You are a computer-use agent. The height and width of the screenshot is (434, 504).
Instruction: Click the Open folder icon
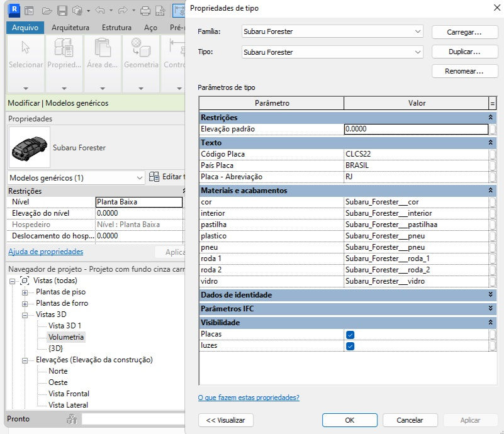point(47,11)
